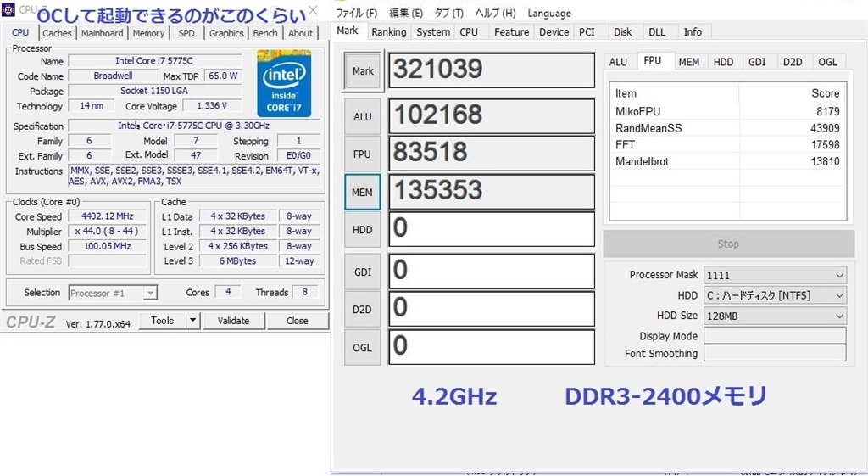The height and width of the screenshot is (476, 868).
Task: Open the System tab in benchmark window
Action: pos(433,32)
